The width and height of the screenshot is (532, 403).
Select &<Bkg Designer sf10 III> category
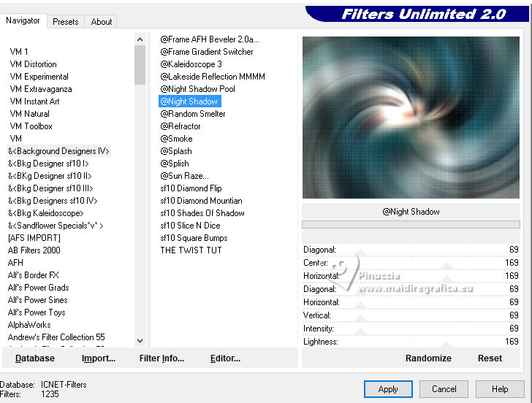[50, 188]
